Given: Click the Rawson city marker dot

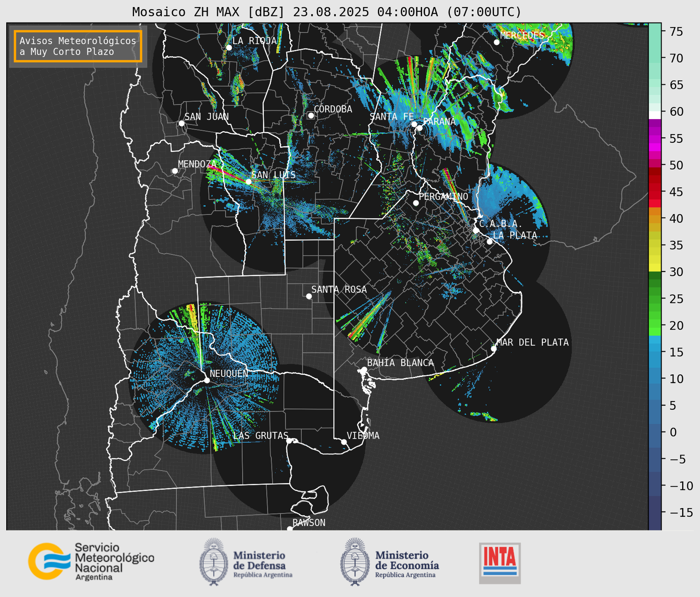Looking at the screenshot, I should [290, 528].
